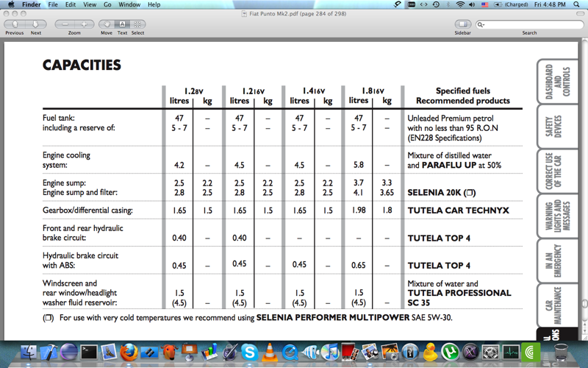
Task: Open the Go menu
Action: [x=107, y=4]
